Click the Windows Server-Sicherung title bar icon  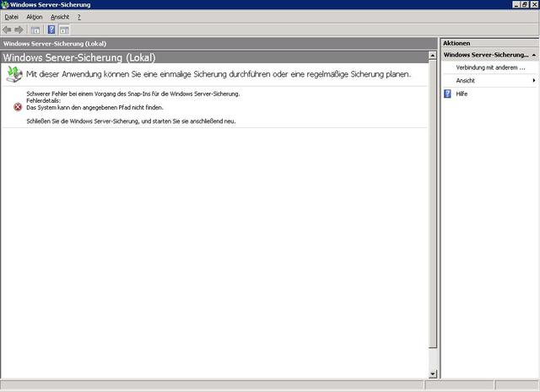coord(5,4)
